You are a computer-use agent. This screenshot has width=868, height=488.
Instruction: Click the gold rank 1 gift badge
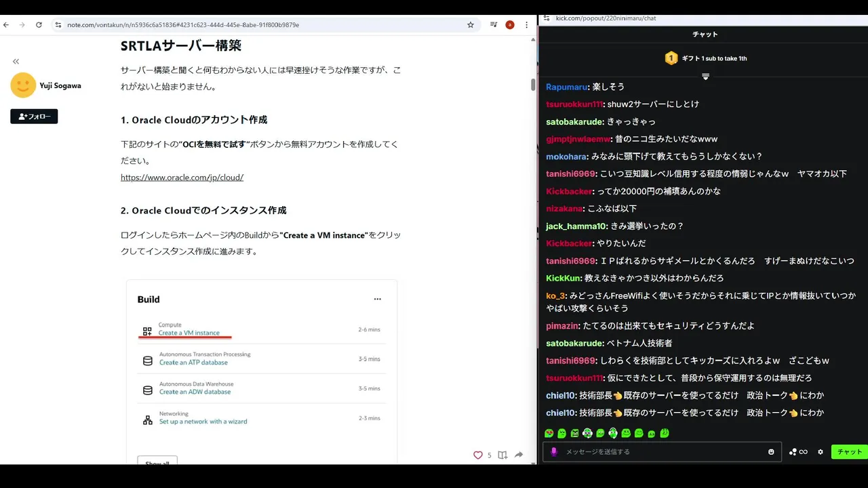tap(671, 58)
